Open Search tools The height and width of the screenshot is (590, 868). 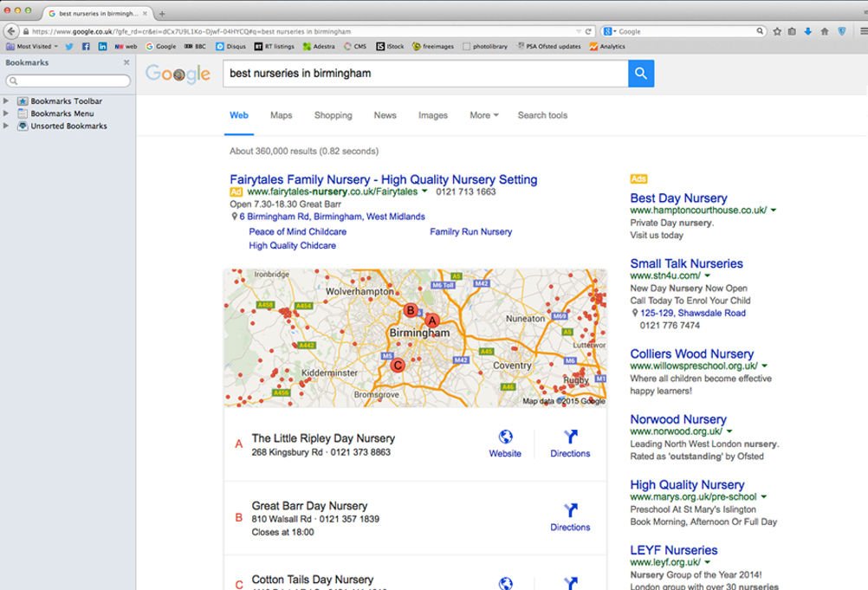(542, 115)
